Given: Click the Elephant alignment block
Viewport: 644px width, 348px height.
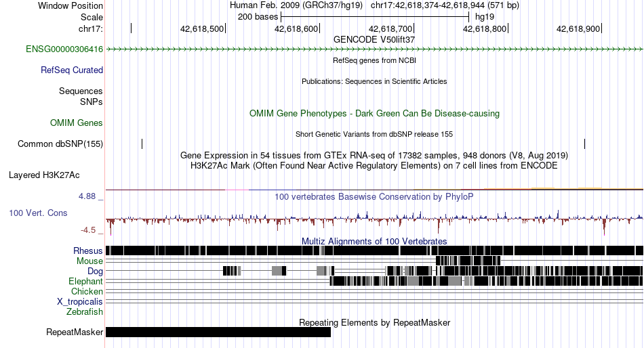Looking at the screenshot, I should coord(486,281).
